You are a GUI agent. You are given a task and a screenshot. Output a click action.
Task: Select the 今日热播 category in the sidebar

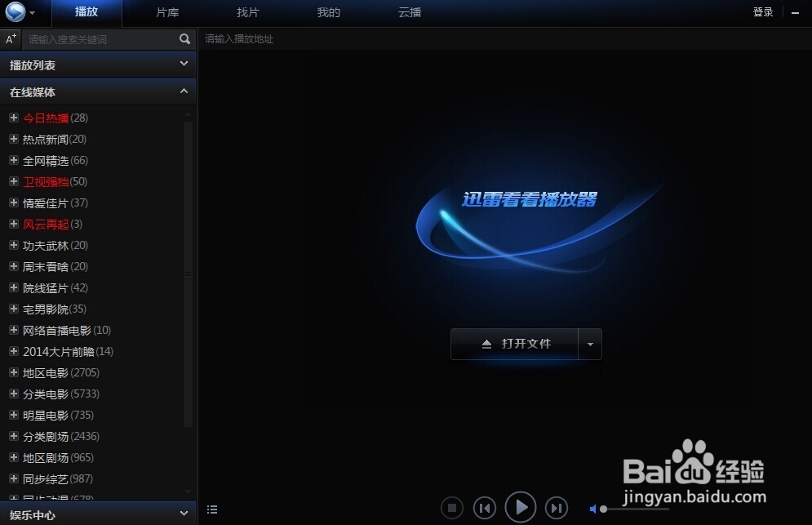pyautogui.click(x=47, y=118)
